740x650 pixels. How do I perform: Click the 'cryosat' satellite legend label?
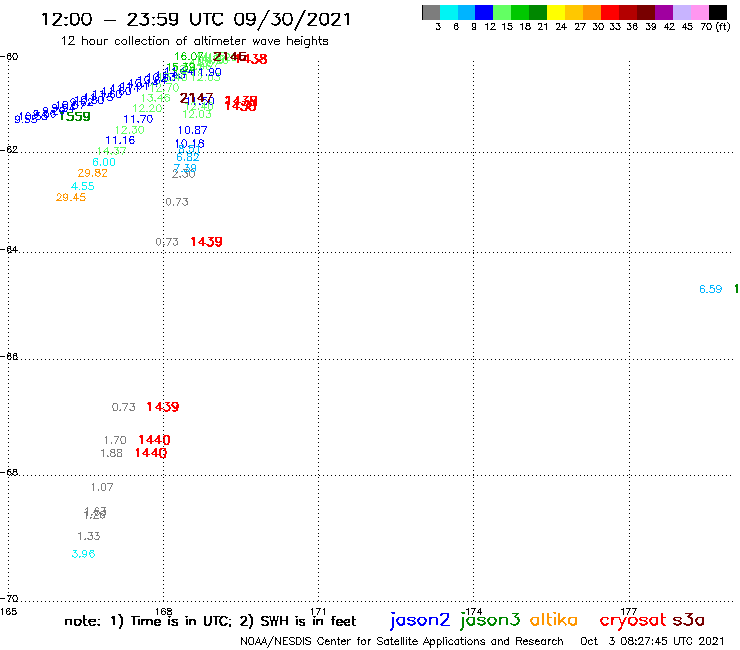[633, 620]
